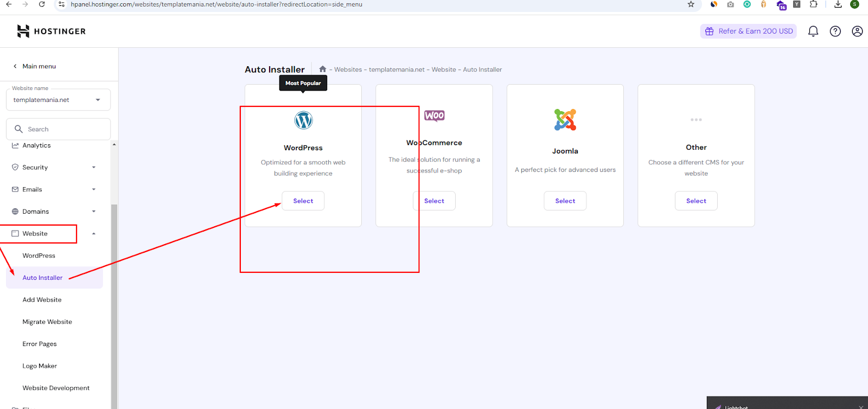
Task: Expand the Emails menu arrow
Action: [x=94, y=189]
